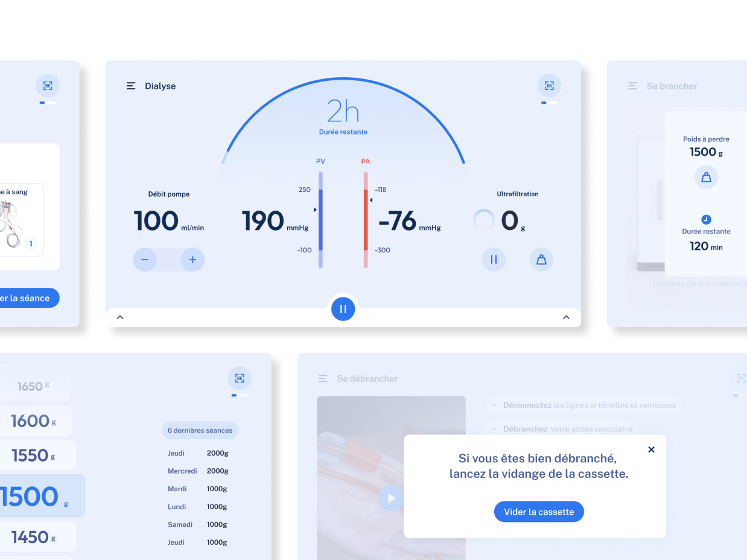This screenshot has height=560, width=747.
Task: Click barcode scan icon in weight history panel
Action: point(240,378)
